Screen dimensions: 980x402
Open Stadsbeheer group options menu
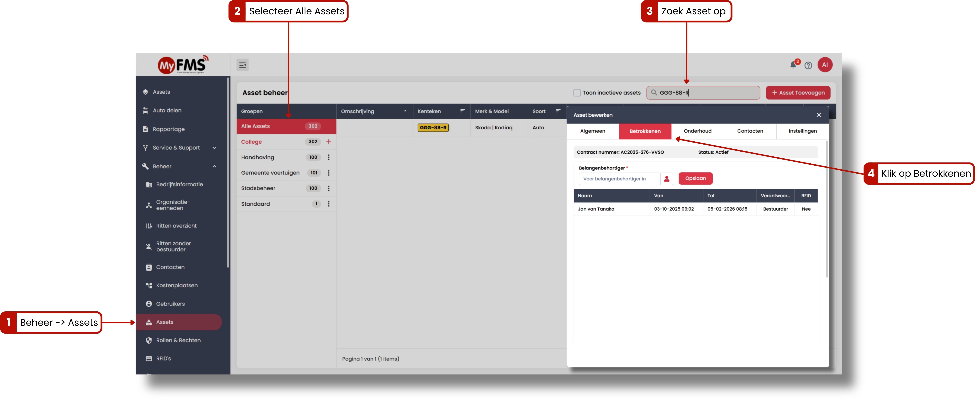click(329, 188)
